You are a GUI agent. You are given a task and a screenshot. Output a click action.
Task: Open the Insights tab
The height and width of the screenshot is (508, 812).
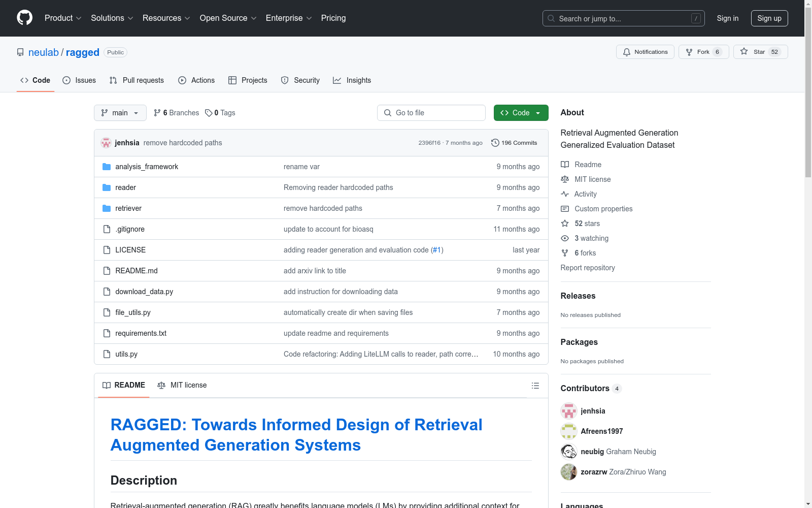[352, 80]
